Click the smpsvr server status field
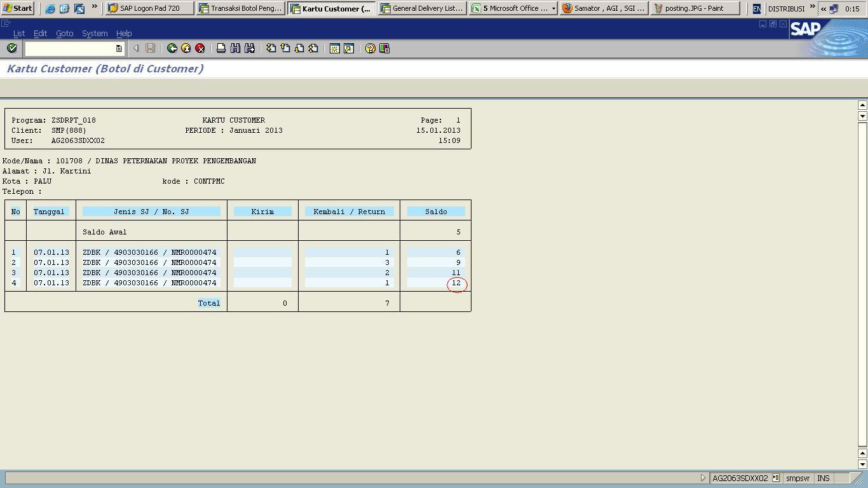The height and width of the screenshot is (488, 868). coord(797,478)
